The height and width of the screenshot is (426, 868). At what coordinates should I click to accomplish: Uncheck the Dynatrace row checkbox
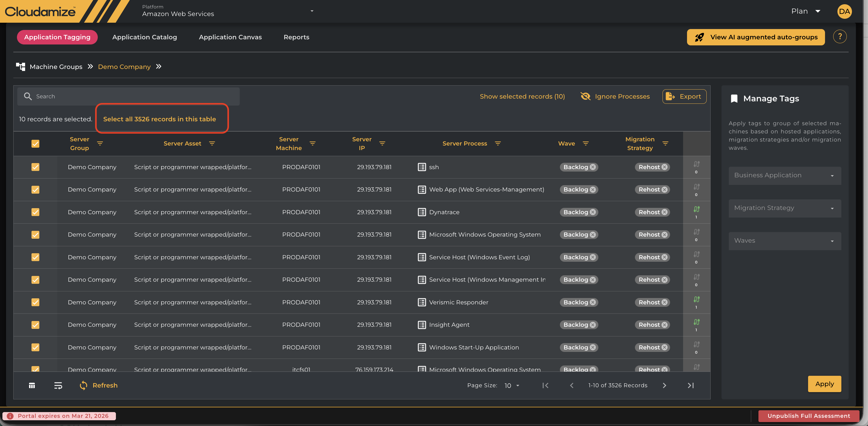coord(35,212)
